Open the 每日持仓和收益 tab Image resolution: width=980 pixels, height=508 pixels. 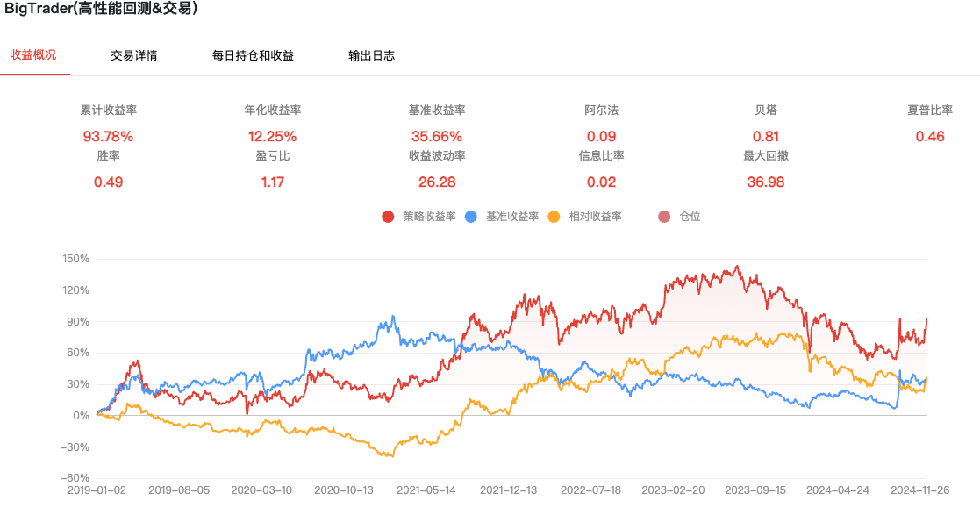coord(254,55)
